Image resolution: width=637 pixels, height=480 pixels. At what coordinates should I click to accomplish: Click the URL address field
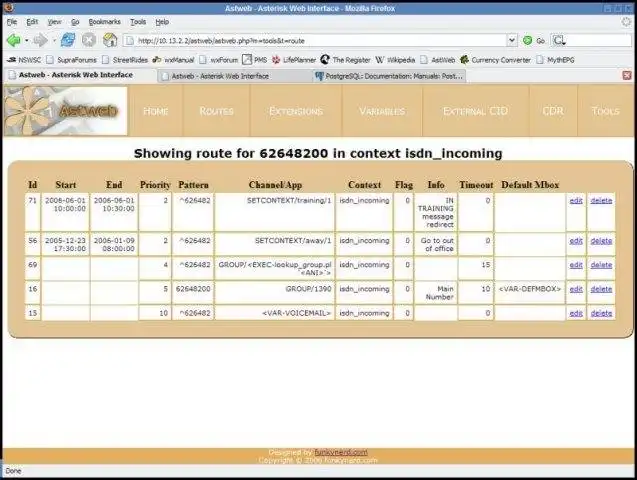coord(321,40)
